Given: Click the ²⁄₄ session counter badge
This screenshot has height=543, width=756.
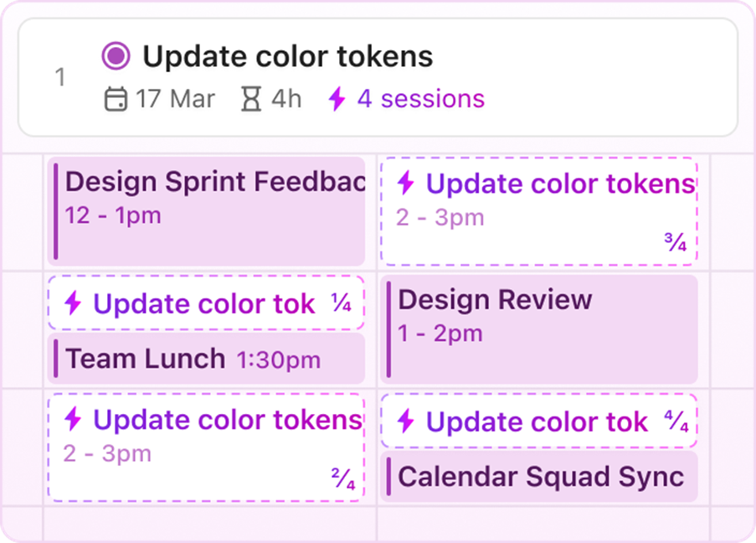Looking at the screenshot, I should [343, 482].
